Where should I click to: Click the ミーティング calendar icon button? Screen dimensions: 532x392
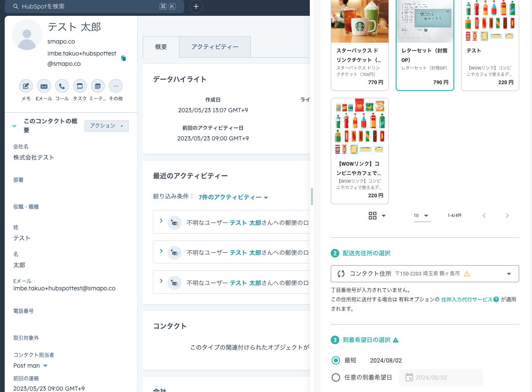98,86
